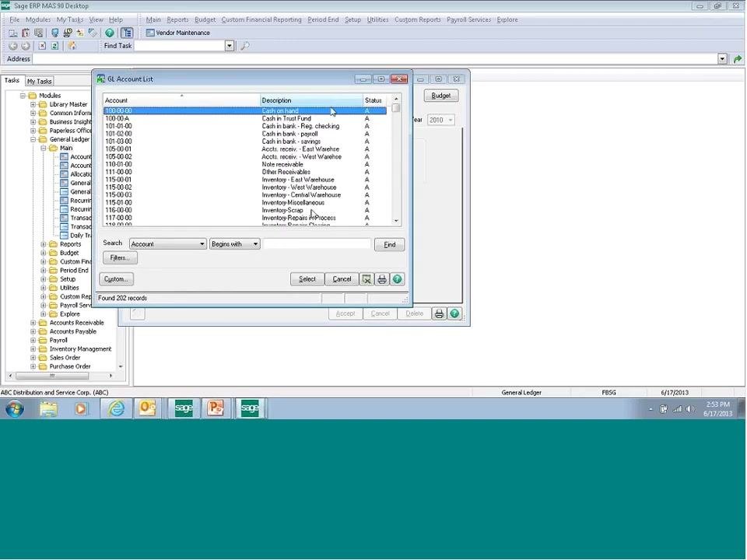The width and height of the screenshot is (747, 560).
Task: Click the Stop icon with the X
Action: click(x=42, y=46)
